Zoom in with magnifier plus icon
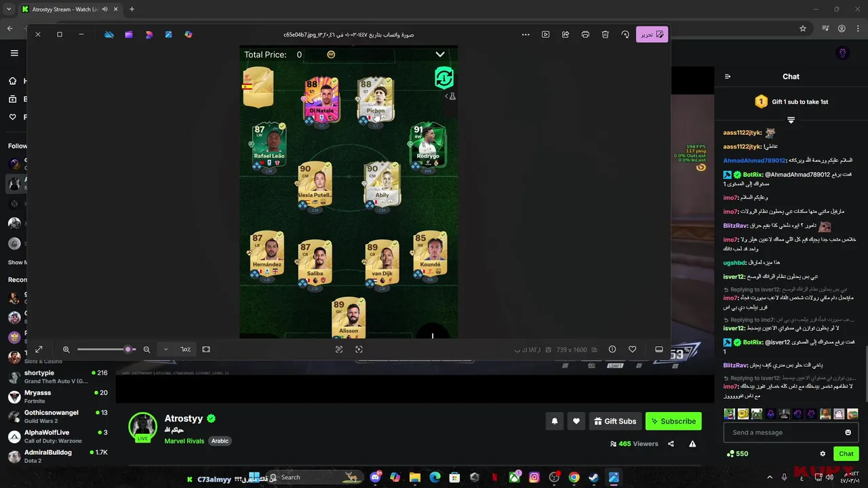 [66, 349]
